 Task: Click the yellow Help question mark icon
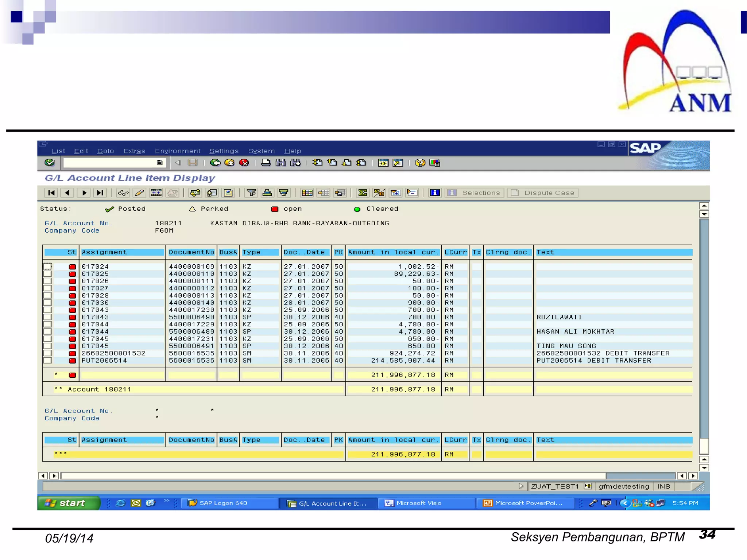pyautogui.click(x=420, y=163)
